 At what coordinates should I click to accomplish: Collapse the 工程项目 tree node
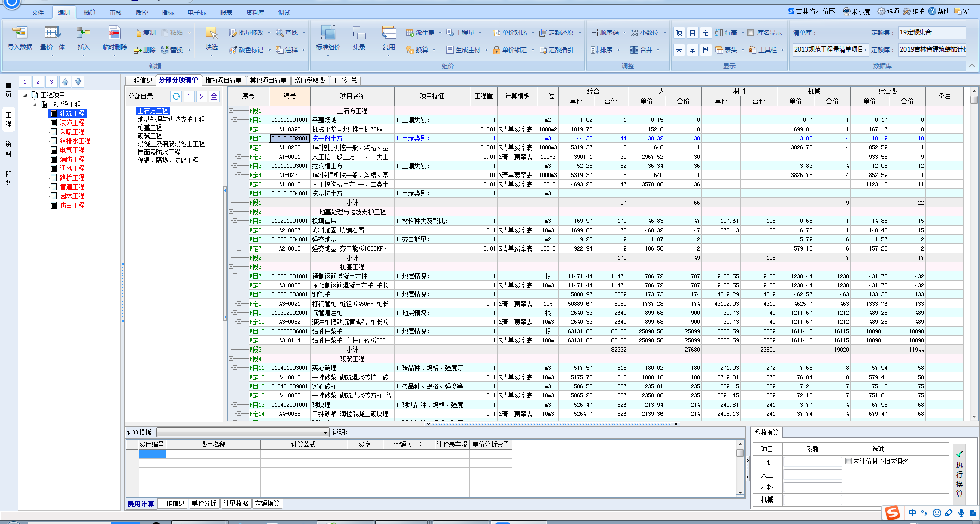click(x=26, y=95)
